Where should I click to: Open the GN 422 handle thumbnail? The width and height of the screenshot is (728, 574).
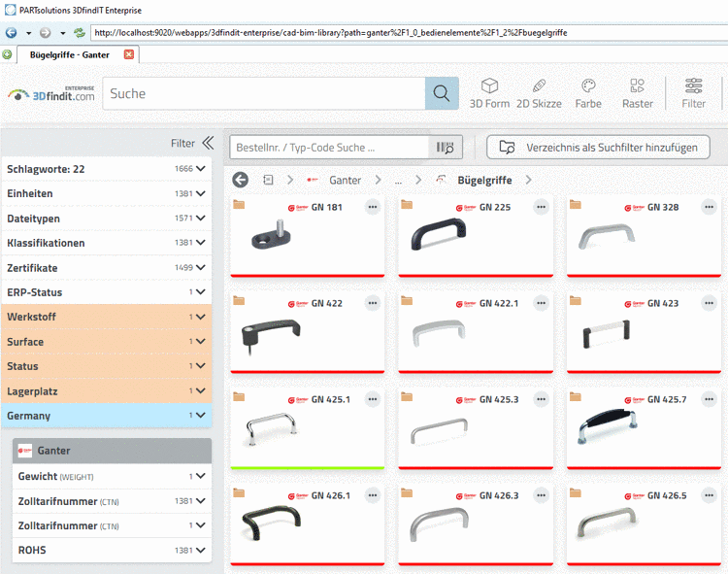click(271, 336)
